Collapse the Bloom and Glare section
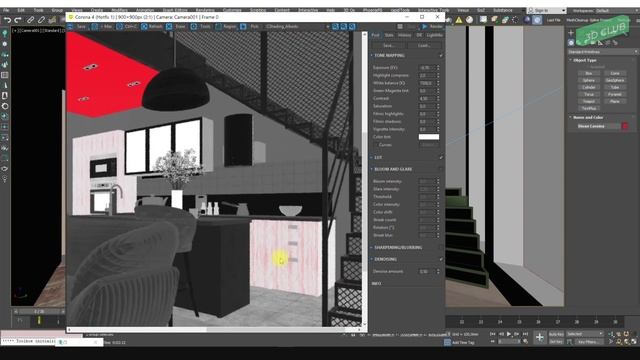Viewport: 640px width, 360px height. (371, 169)
